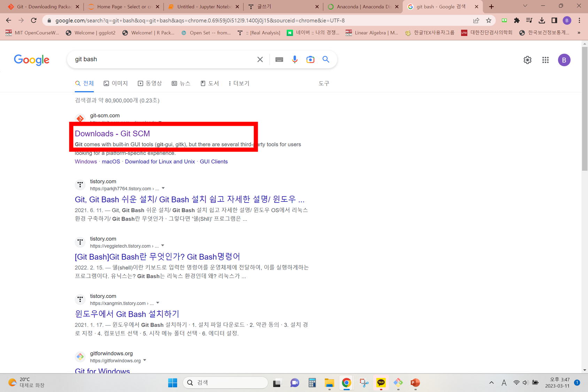Open the macOS sitelink
This screenshot has width=588, height=392.
(x=111, y=162)
